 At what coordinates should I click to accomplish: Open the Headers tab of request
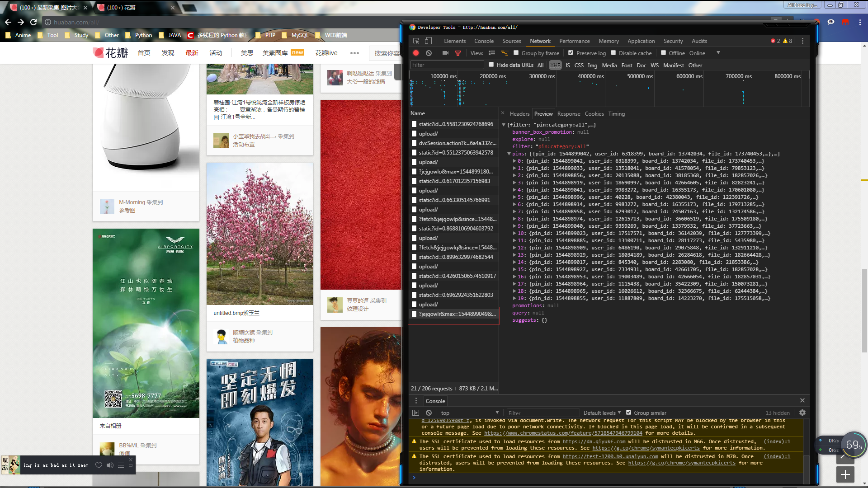tap(519, 114)
